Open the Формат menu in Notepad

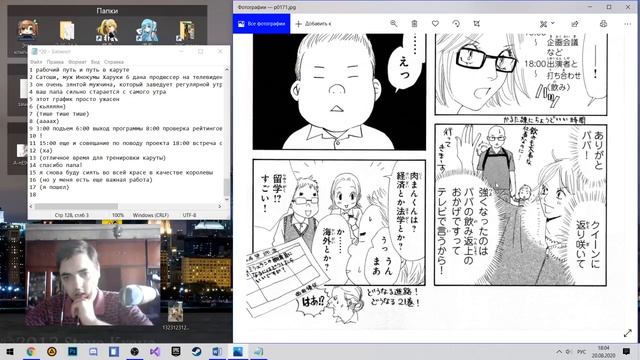point(77,62)
